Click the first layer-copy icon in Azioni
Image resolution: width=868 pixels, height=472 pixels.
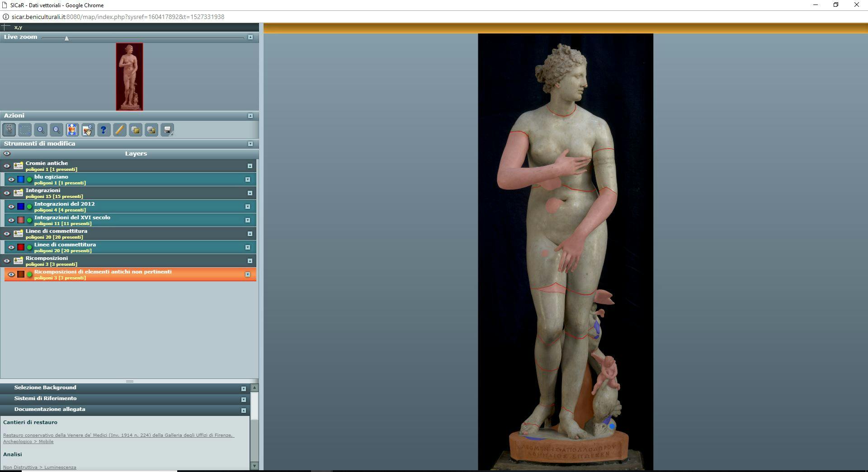(x=135, y=130)
